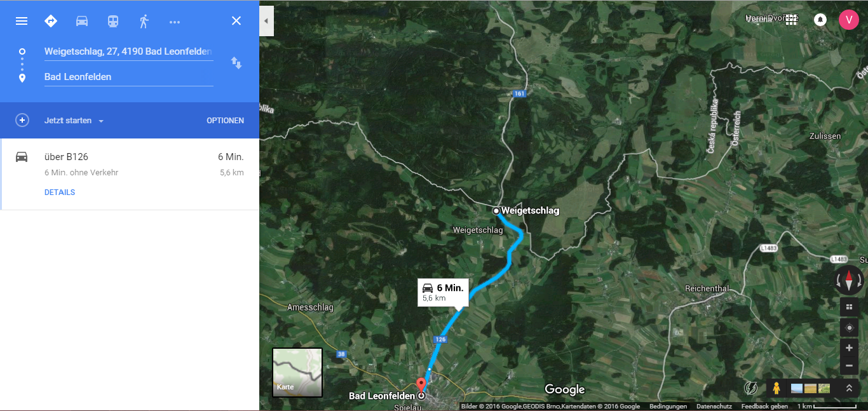Toggle 3D tilt view button
The image size is (868, 411).
click(x=849, y=307)
